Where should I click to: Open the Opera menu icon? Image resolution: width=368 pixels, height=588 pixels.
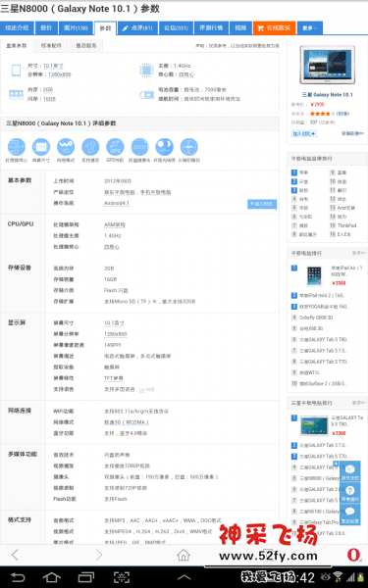tap(353, 555)
